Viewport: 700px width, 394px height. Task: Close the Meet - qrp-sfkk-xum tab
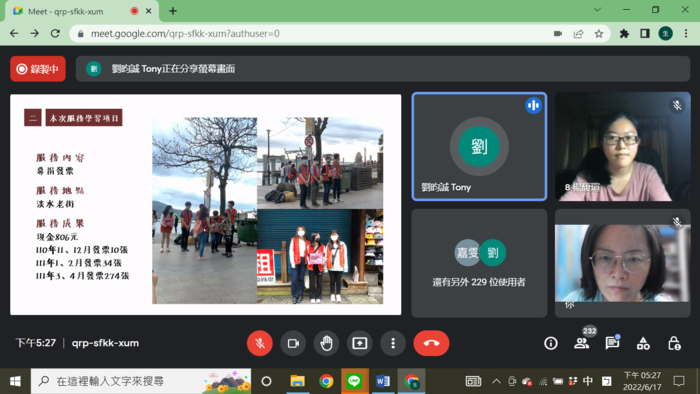149,11
